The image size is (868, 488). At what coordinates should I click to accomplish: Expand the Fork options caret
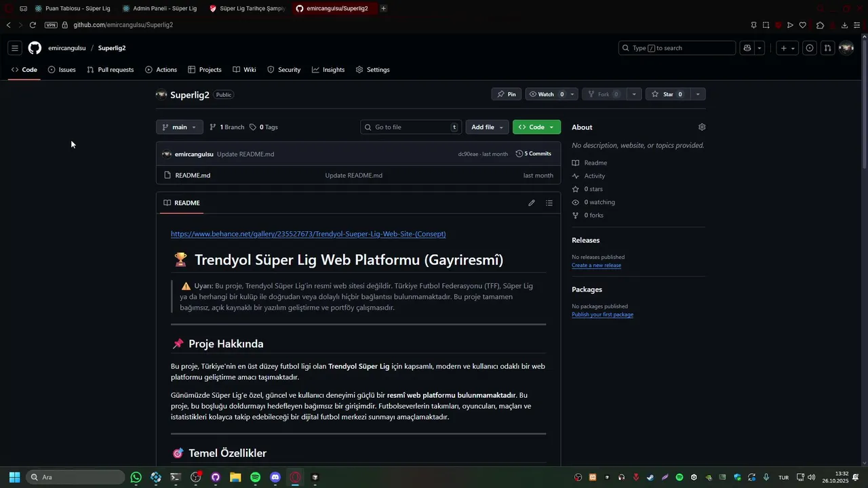(x=634, y=94)
